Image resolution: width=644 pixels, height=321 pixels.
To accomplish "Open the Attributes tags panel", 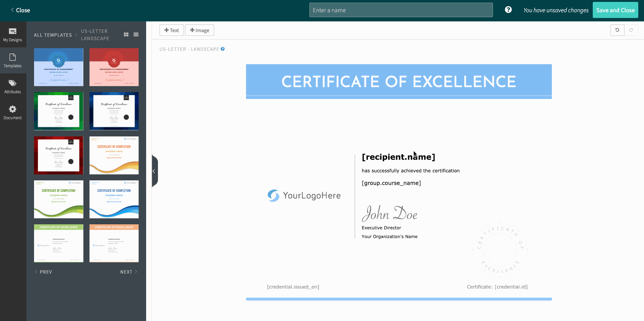I will [x=13, y=86].
